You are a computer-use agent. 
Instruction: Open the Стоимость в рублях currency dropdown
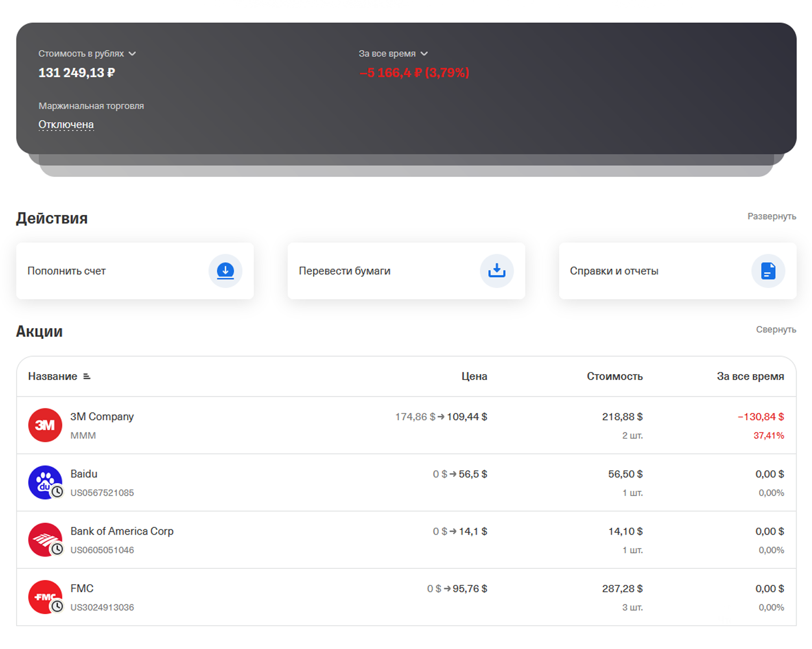(87, 53)
